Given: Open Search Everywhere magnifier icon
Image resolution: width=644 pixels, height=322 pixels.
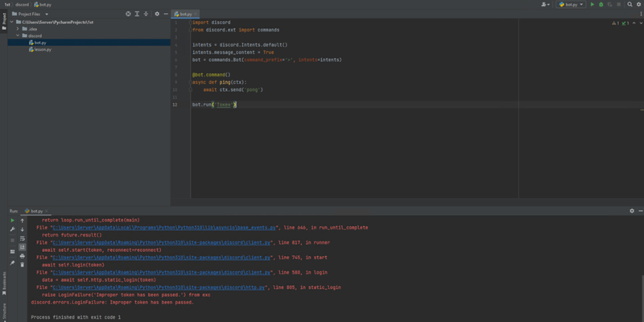Looking at the screenshot, I should 628,4.
